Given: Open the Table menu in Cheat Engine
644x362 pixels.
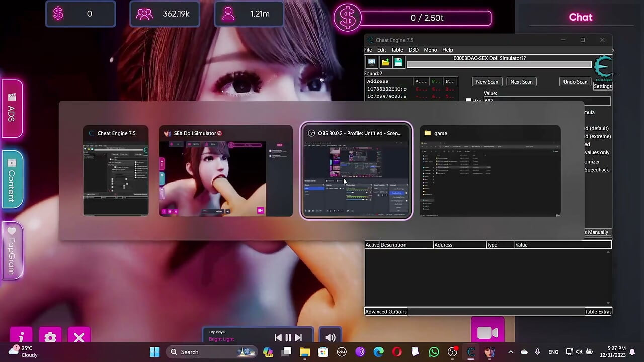Looking at the screenshot, I should (x=397, y=50).
